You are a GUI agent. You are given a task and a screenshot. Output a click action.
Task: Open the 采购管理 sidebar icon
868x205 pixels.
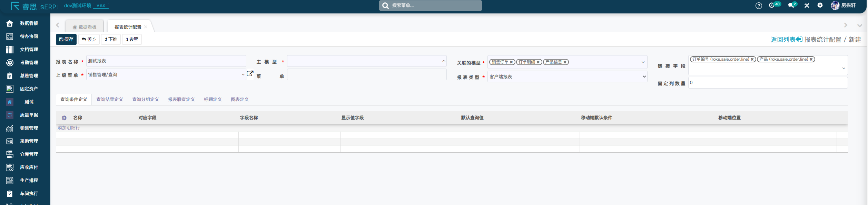point(10,141)
